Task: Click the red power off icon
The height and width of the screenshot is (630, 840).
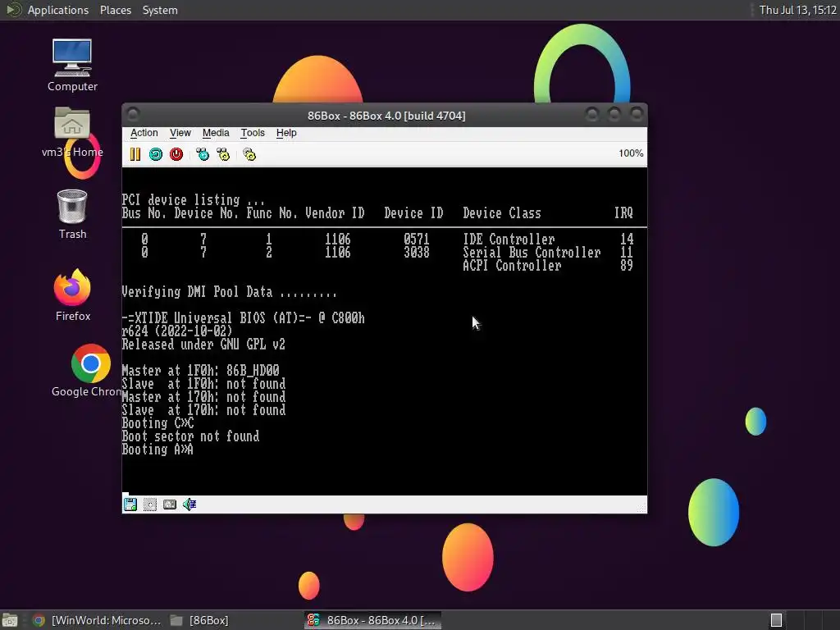Action: [x=176, y=154]
